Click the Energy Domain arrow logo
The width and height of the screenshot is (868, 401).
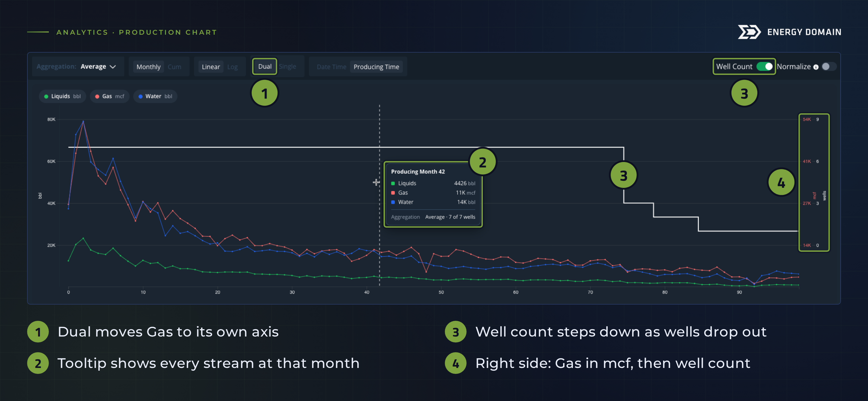749,32
